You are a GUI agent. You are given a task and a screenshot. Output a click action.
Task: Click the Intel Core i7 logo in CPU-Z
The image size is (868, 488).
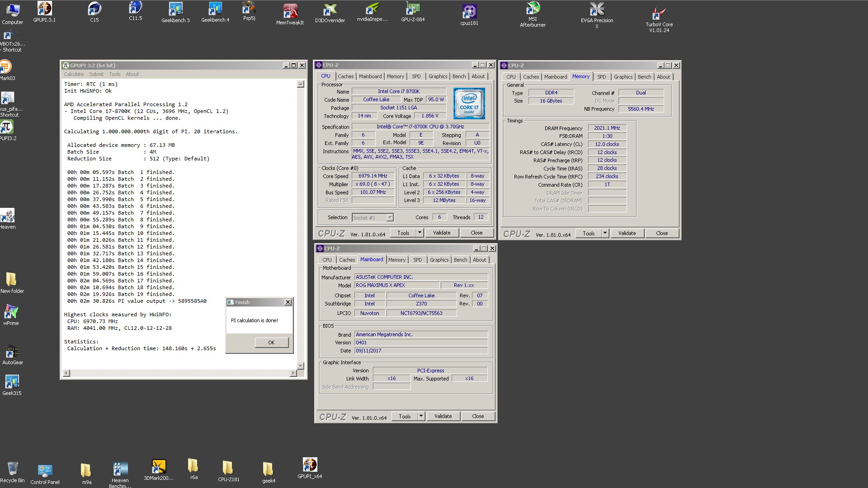click(469, 103)
